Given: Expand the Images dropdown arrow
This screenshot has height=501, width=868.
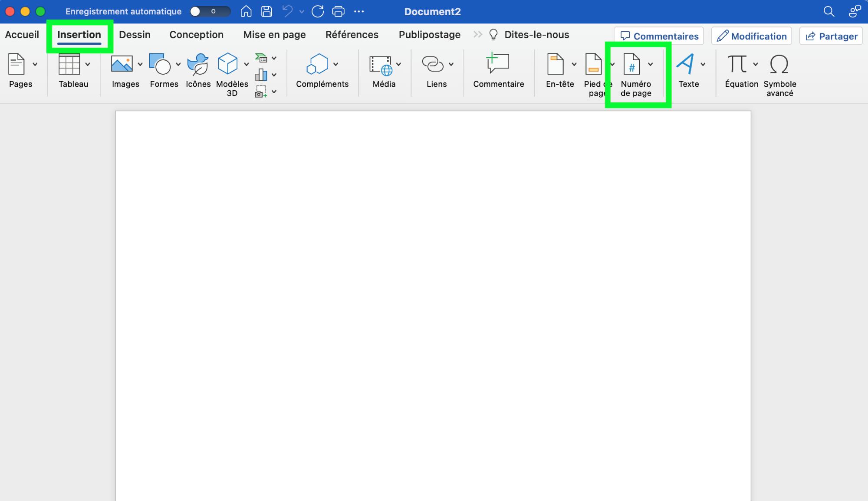Looking at the screenshot, I should (140, 64).
